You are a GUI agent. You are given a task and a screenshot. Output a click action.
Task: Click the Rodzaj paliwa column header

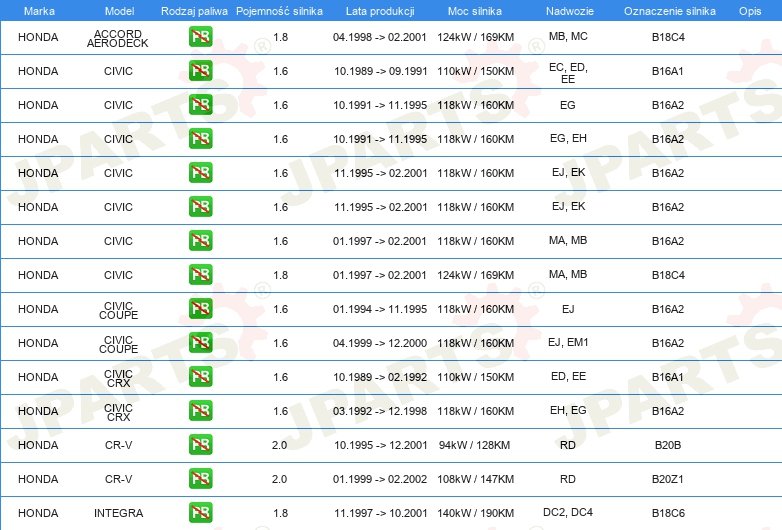click(x=194, y=11)
